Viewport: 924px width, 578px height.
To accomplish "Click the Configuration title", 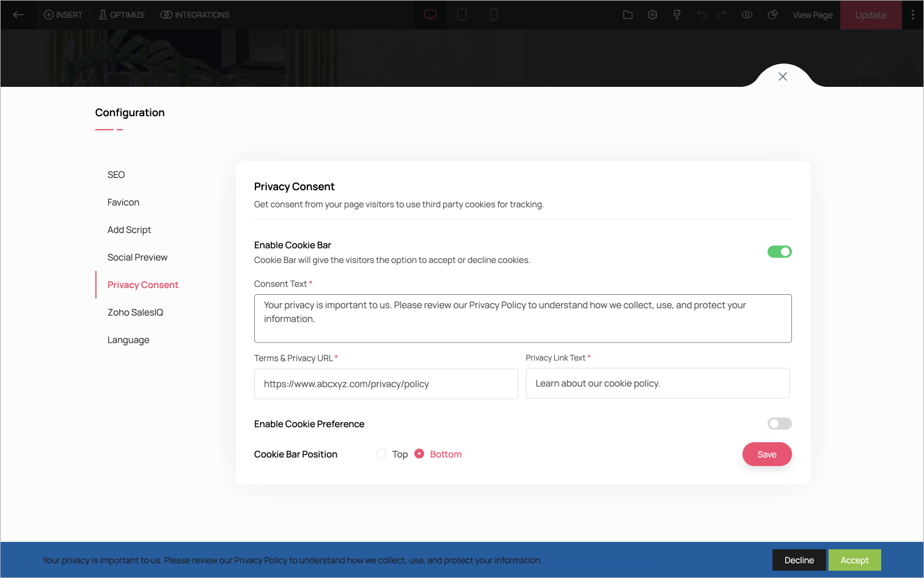I will pyautogui.click(x=130, y=113).
